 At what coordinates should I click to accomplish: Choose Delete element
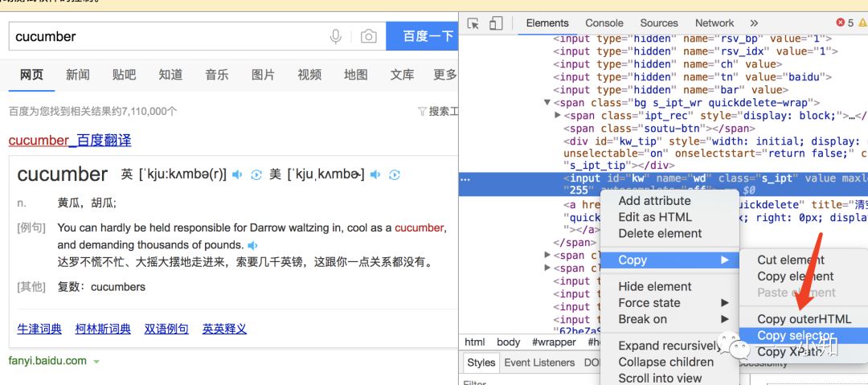click(660, 233)
